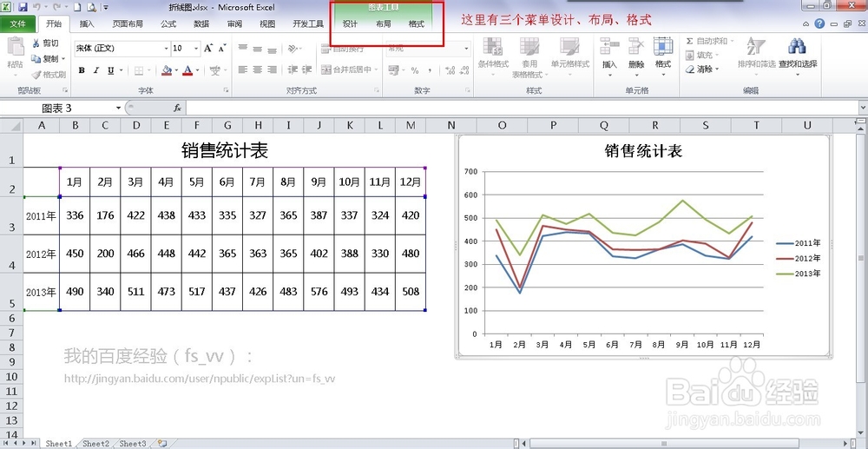Decrease font size with the small A icon

click(x=222, y=49)
